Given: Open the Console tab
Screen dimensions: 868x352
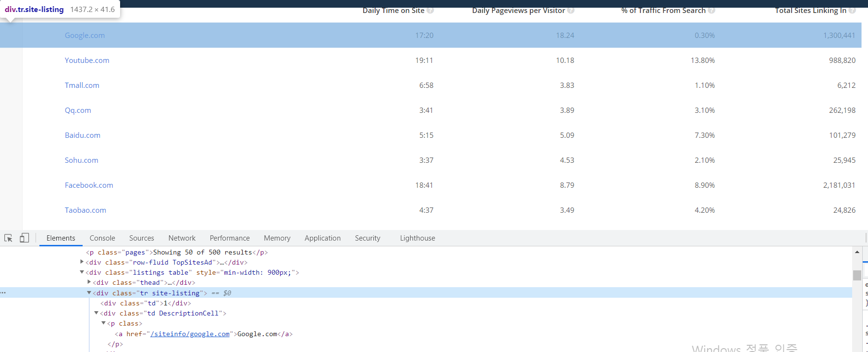Looking at the screenshot, I should point(102,238).
